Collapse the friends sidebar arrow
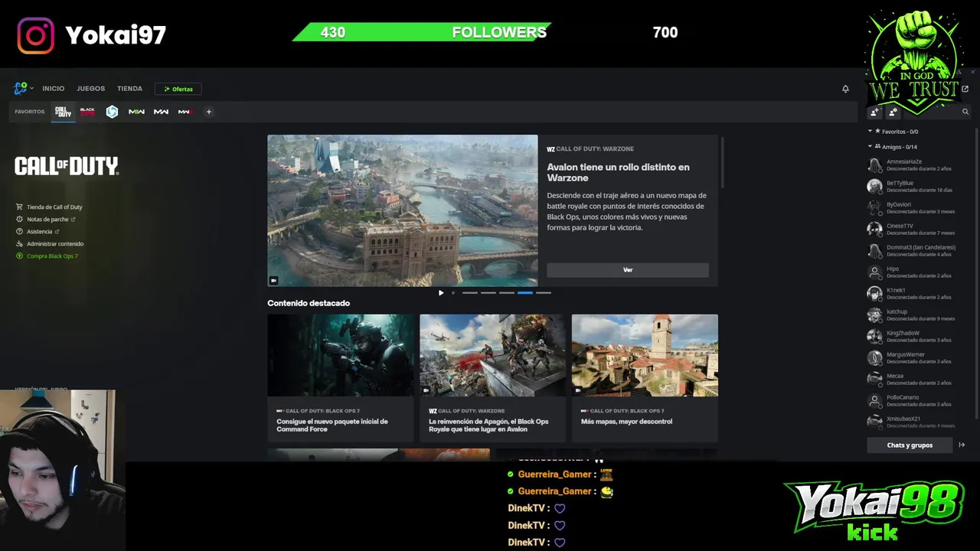Image resolution: width=980 pixels, height=551 pixels. 962,445
